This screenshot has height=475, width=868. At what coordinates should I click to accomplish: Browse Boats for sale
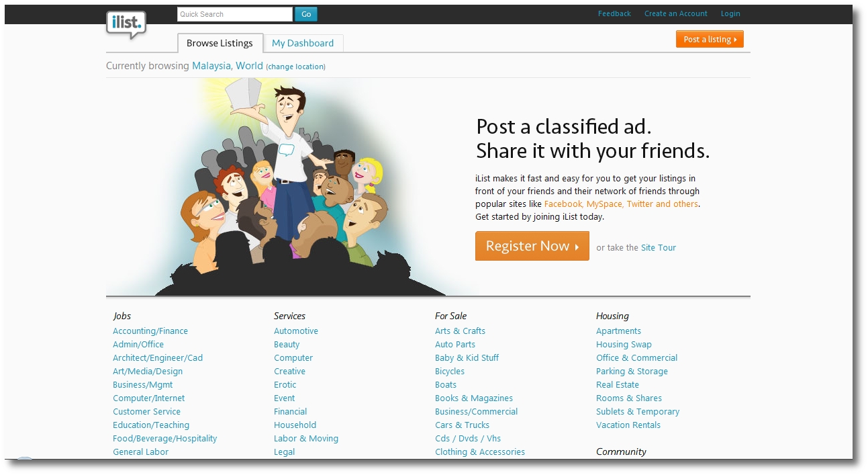coord(446,385)
